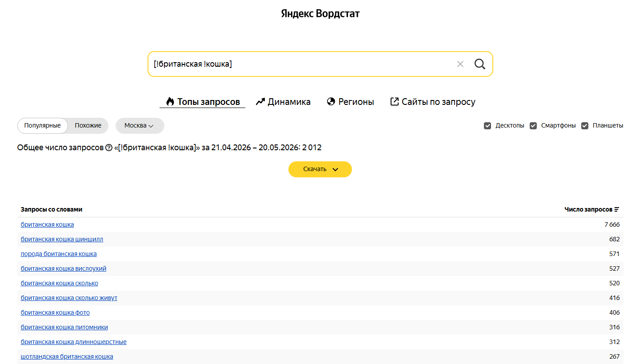Open the британская кошка шиншилл query link
The height and width of the screenshot is (364, 639).
click(62, 239)
